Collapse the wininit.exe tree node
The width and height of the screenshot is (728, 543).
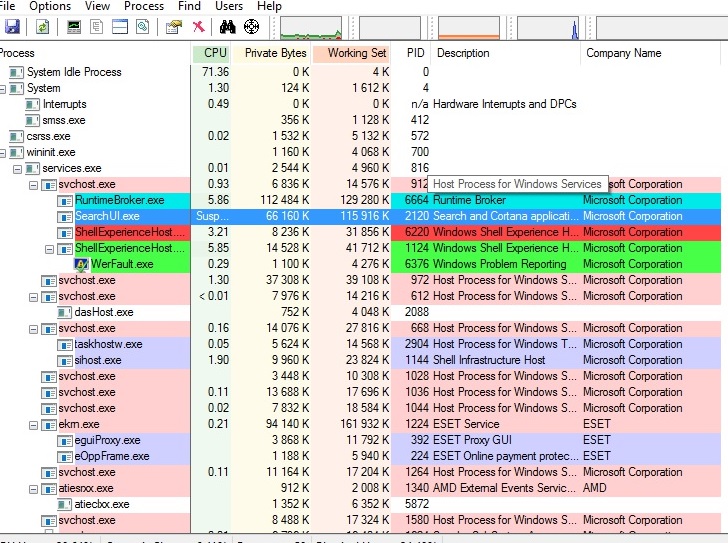(3, 152)
